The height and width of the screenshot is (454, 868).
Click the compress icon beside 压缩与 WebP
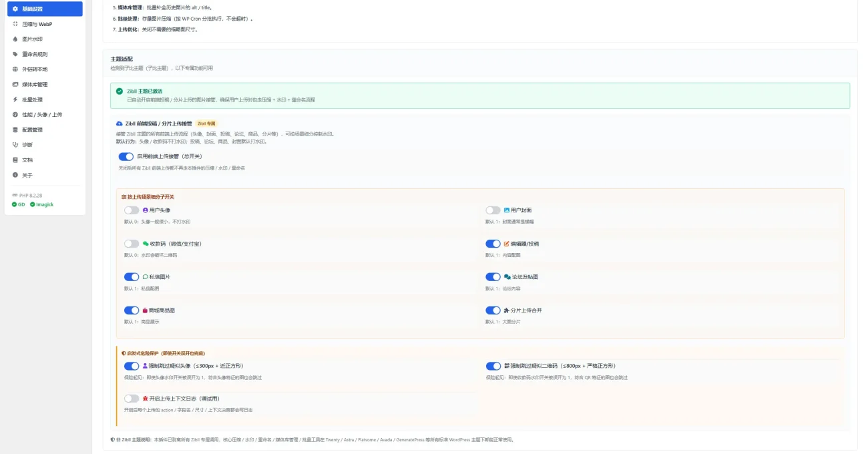coord(15,24)
